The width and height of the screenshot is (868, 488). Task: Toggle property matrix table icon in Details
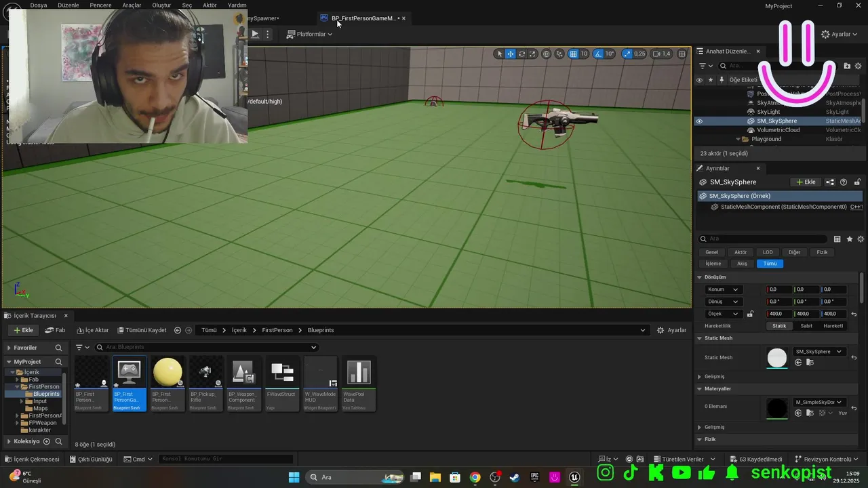[x=837, y=239]
